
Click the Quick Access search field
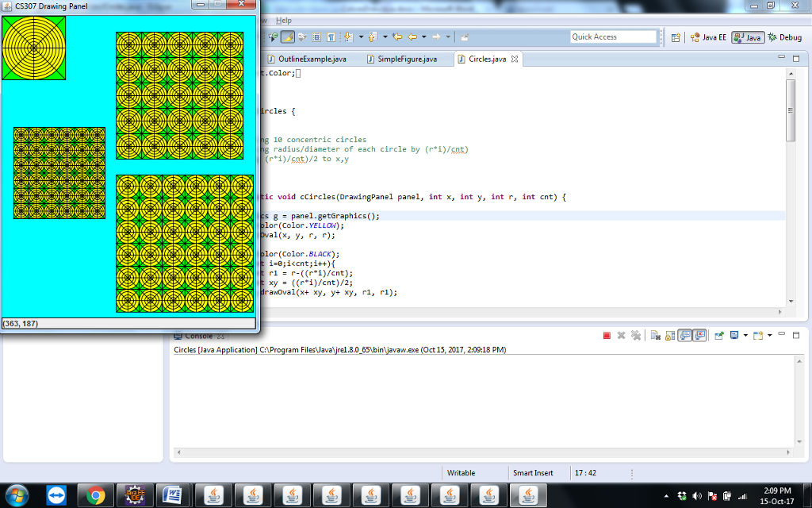click(613, 37)
